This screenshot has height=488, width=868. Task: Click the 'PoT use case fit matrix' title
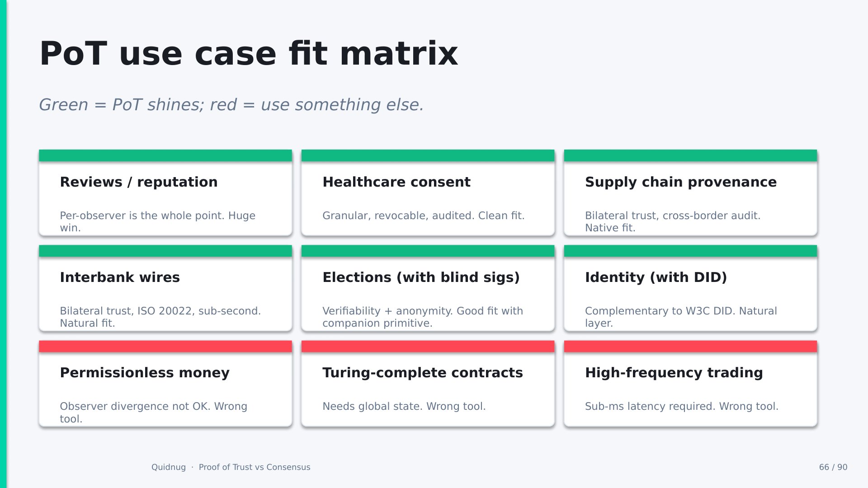pos(249,54)
